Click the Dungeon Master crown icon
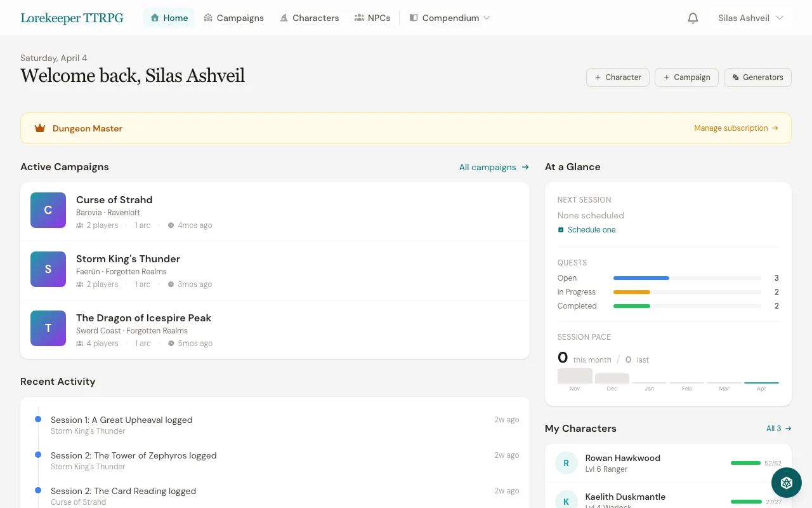 click(x=40, y=128)
